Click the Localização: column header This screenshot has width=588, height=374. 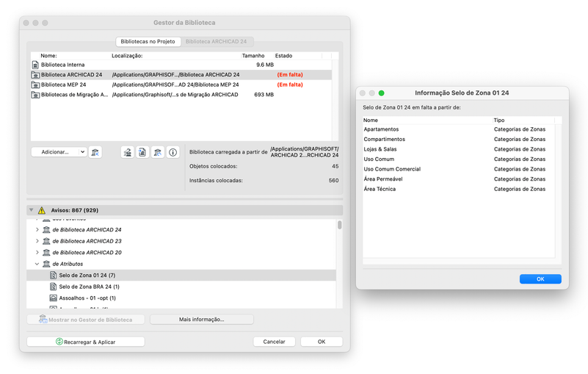pyautogui.click(x=127, y=56)
